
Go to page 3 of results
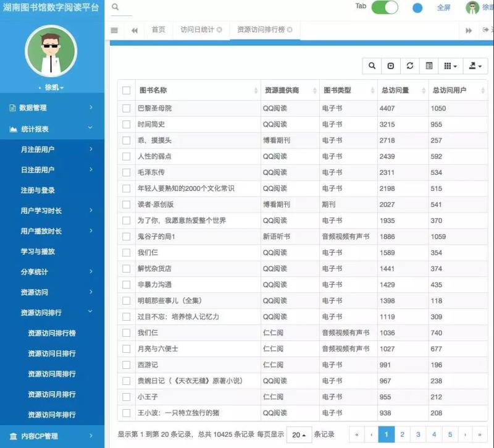tap(418, 434)
